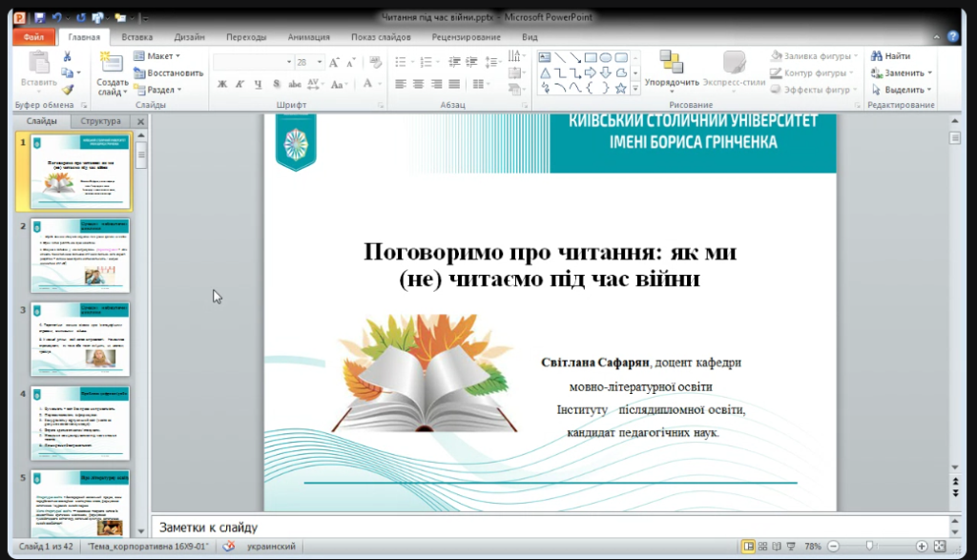Click the Find (Найти) binoculars button

click(x=890, y=56)
